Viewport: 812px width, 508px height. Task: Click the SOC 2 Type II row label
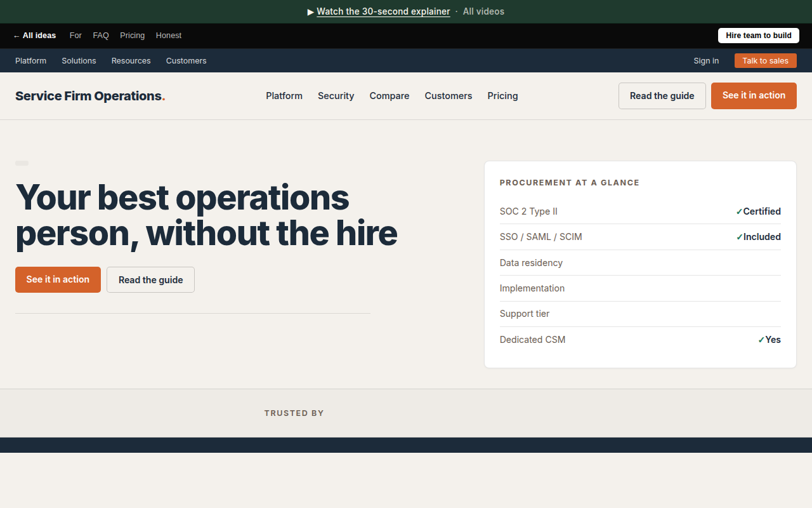point(528,211)
